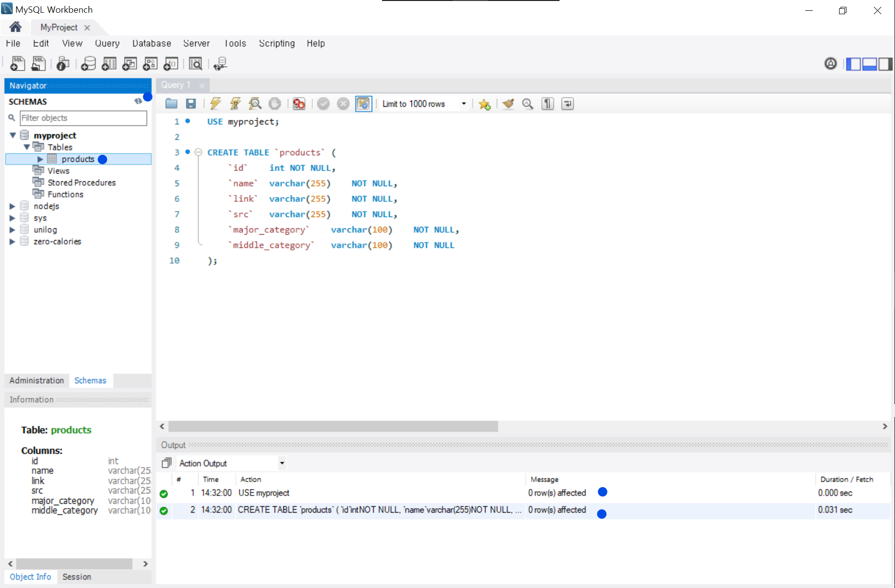Toggle the left sidebar panel
895x588 pixels.
(853, 64)
